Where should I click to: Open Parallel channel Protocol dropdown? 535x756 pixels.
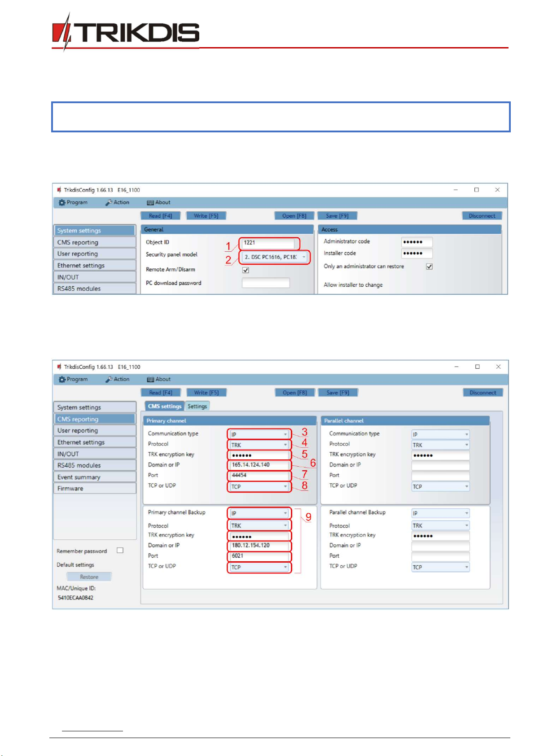point(440,445)
